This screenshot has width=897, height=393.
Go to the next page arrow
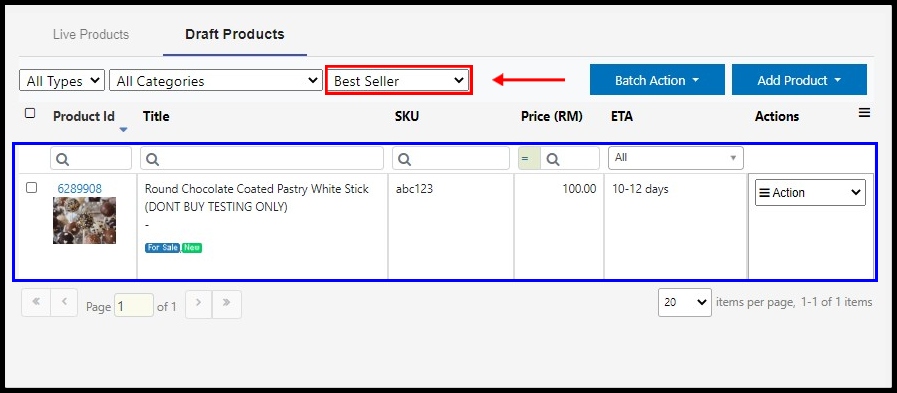tap(198, 304)
